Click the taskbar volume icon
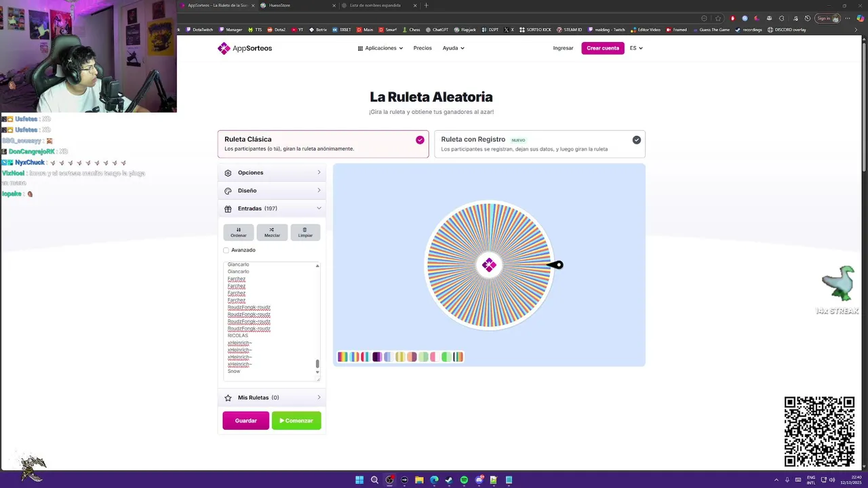868x488 pixels. click(833, 480)
